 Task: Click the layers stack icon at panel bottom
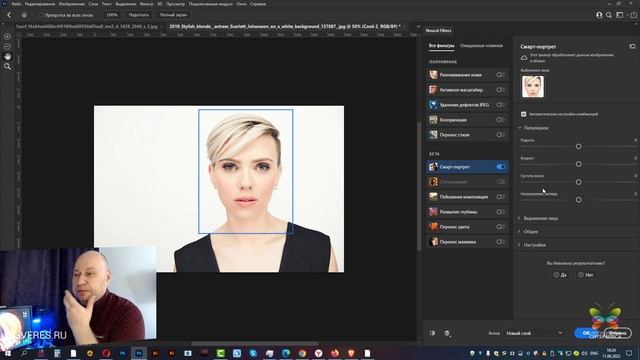(447, 333)
